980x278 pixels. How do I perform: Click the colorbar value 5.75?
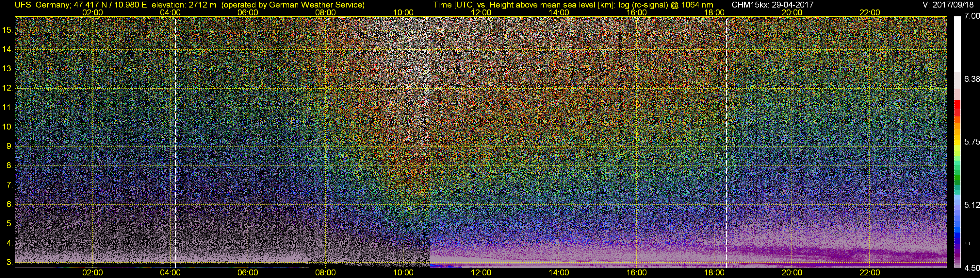[x=972, y=142]
